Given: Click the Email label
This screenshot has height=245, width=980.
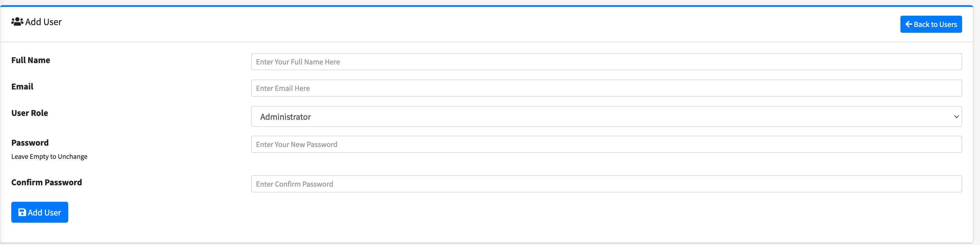Looking at the screenshot, I should tap(23, 87).
